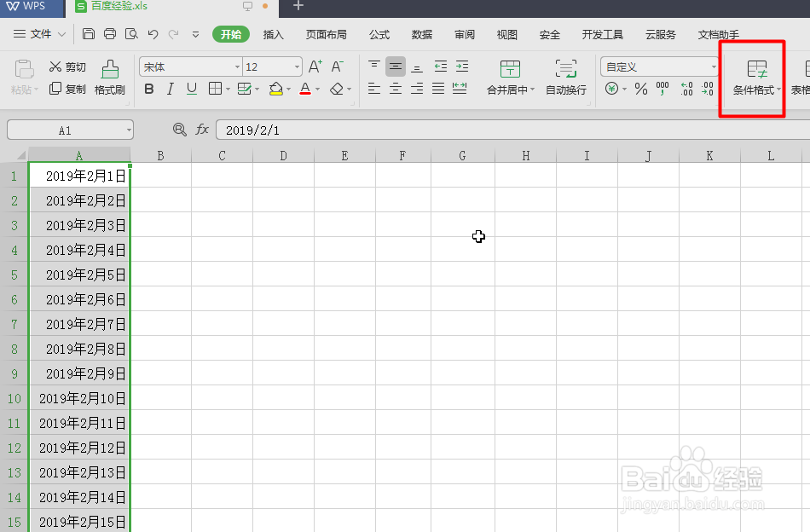Undo the last action

(x=153, y=34)
